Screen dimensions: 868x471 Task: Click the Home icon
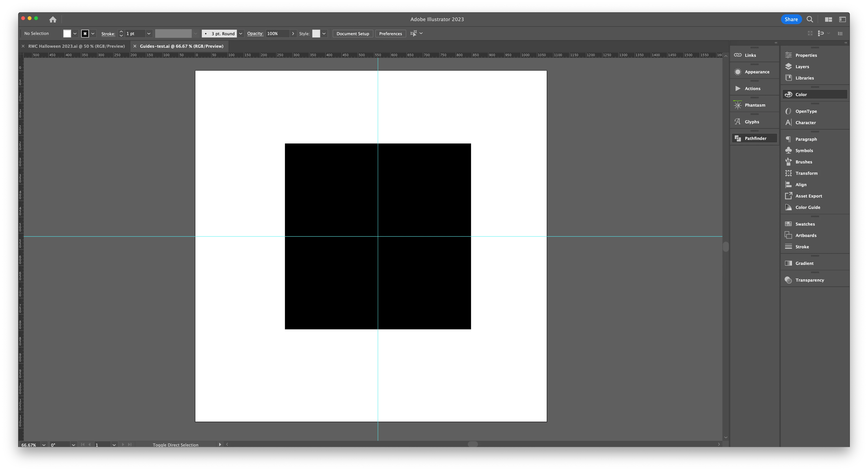[53, 19]
